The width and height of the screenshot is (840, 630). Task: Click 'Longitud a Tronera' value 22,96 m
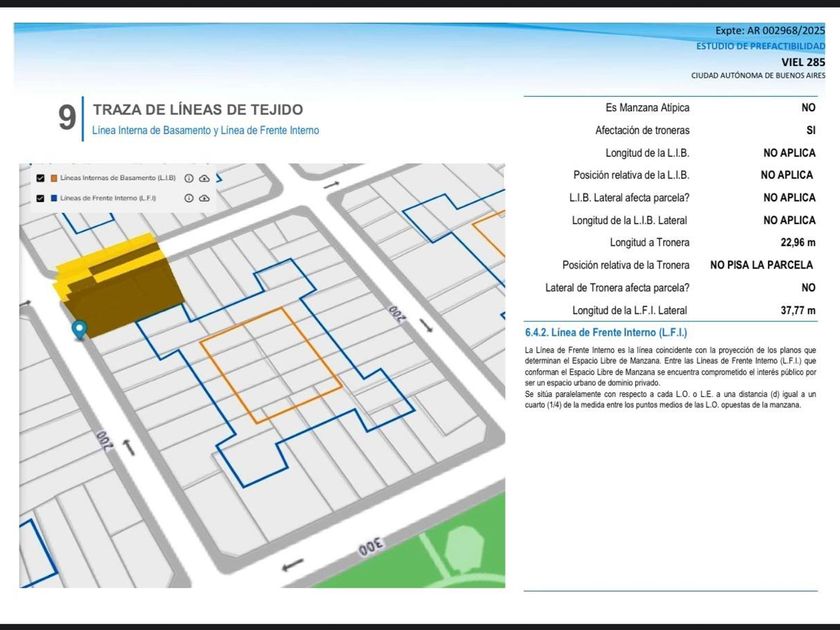(x=797, y=242)
